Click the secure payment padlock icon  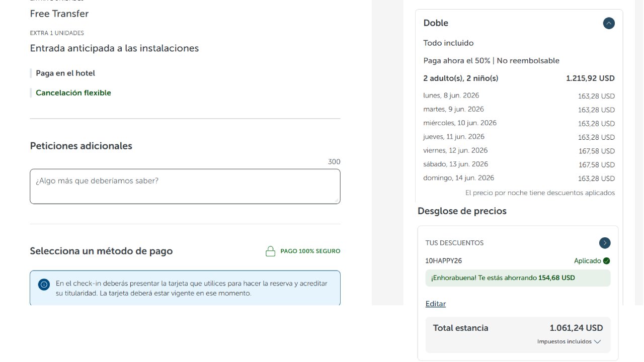pos(270,250)
